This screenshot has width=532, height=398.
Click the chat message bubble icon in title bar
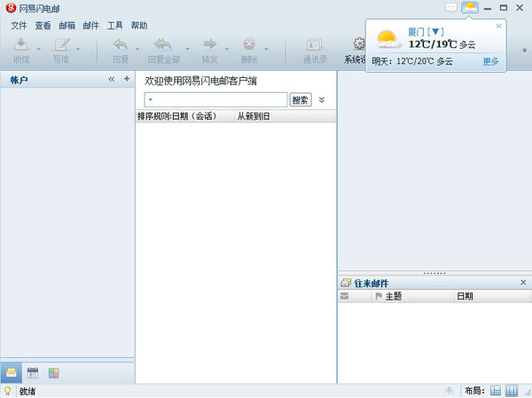click(x=451, y=7)
